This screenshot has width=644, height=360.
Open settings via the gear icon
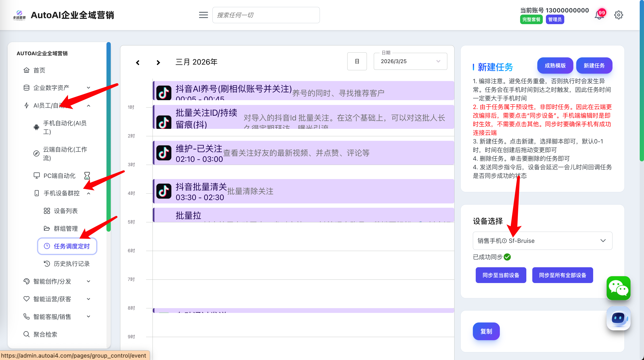click(618, 15)
